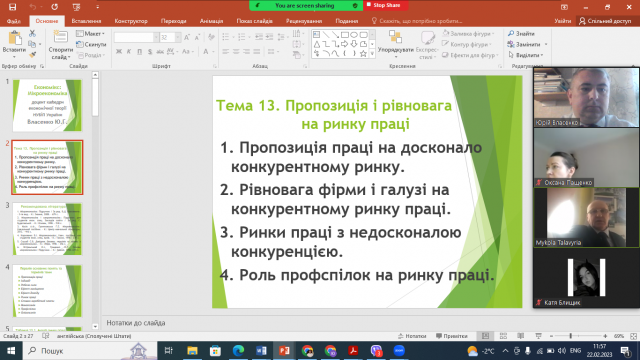Click the decrease indent icon
The width and height of the screenshot is (640, 360).
coord(258,37)
